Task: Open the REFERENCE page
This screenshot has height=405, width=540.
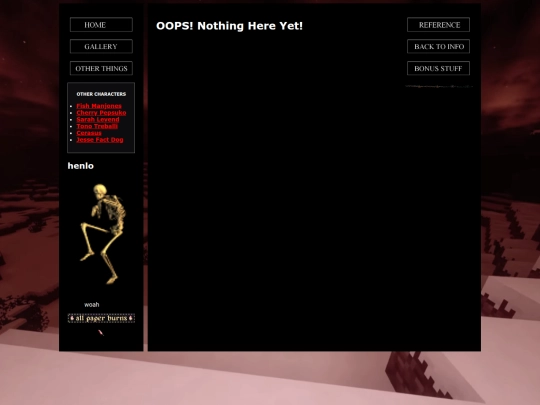Action: pyautogui.click(x=438, y=25)
